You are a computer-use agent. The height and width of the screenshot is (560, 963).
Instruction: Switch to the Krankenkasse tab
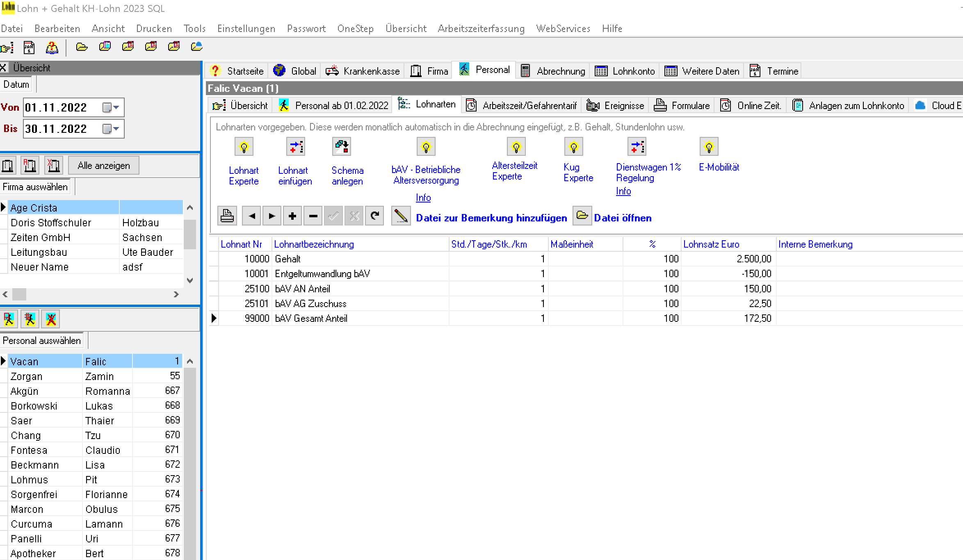click(x=363, y=71)
